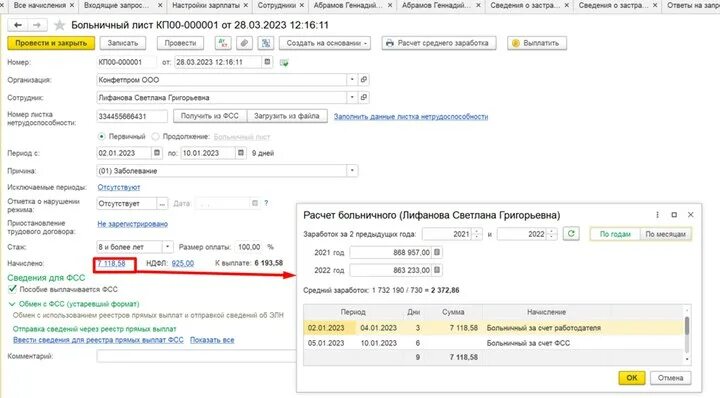Open calculator for 2022 год amount
Image resolution: width=720 pixels, height=398 pixels.
pyautogui.click(x=437, y=270)
